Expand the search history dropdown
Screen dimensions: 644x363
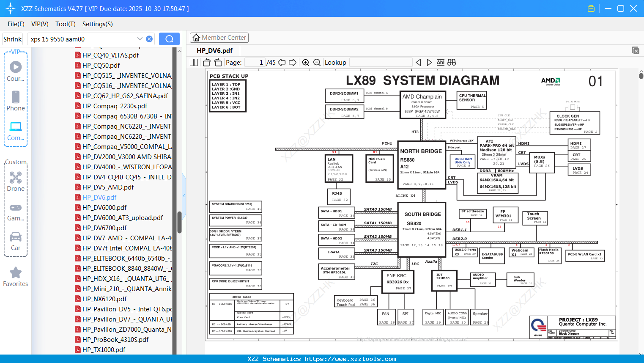coord(140,39)
